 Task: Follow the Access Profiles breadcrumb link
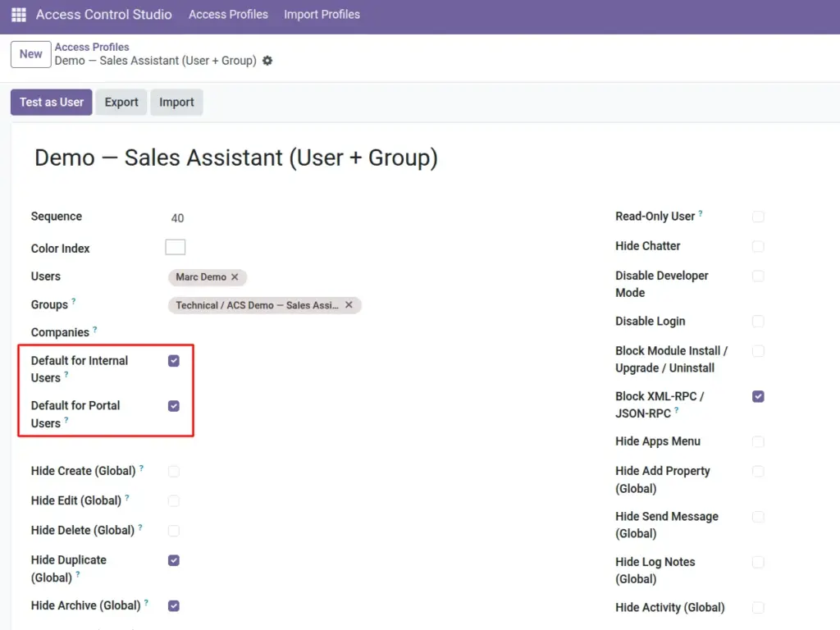(92, 47)
